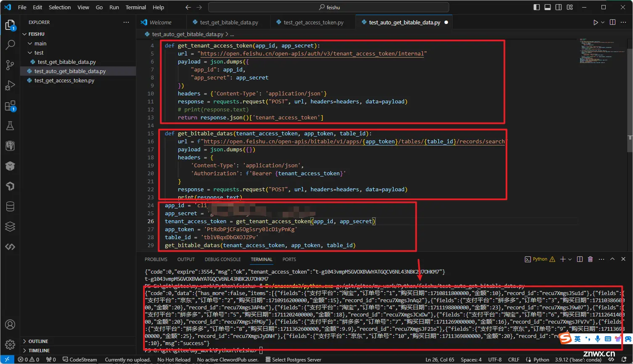Click the errors and warnings counter
The width and height of the screenshot is (633, 364).
click(x=29, y=360)
